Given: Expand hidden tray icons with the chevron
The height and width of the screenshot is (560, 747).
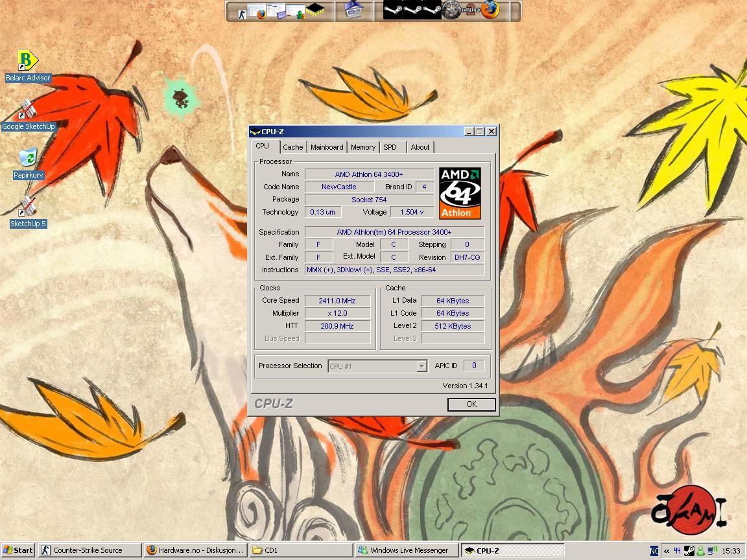Looking at the screenshot, I should click(x=667, y=552).
